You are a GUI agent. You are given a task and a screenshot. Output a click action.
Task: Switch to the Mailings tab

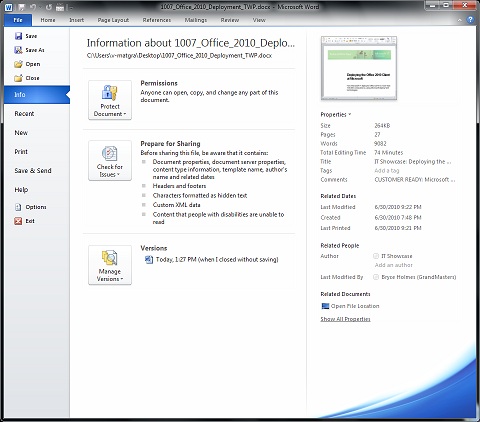pyautogui.click(x=196, y=20)
